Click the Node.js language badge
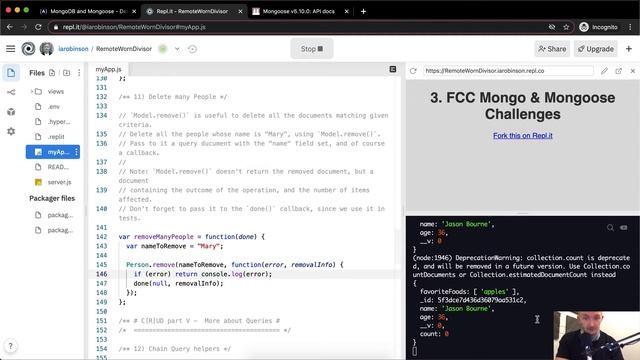This screenshot has width=640, height=360. [163, 49]
